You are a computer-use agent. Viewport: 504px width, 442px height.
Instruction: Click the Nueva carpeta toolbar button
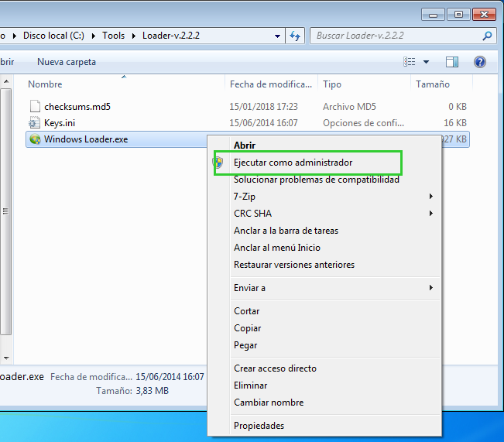[x=67, y=62]
